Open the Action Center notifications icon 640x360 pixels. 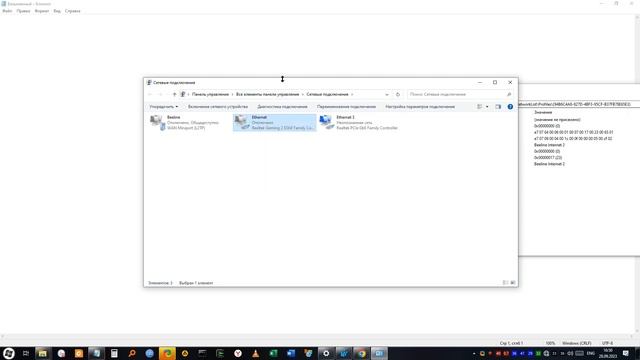626,353
